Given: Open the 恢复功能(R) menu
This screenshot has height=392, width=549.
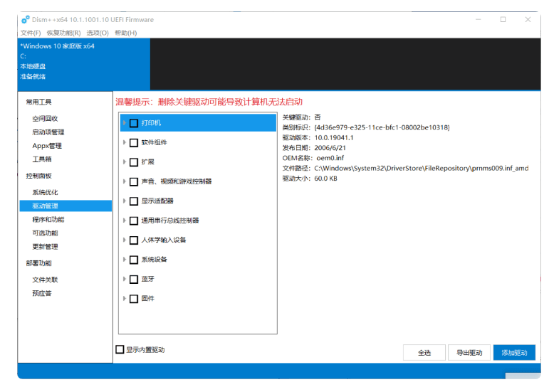Looking at the screenshot, I should coord(63,33).
